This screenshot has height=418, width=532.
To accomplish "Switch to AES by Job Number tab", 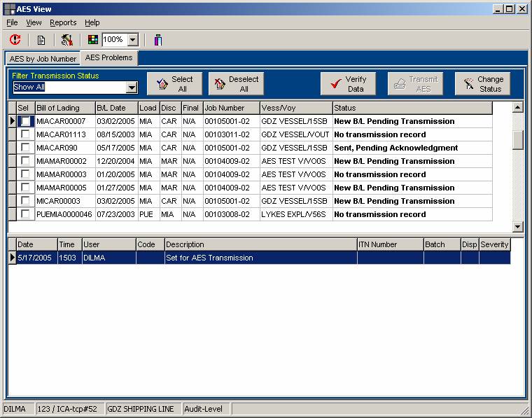I will tap(43, 59).
